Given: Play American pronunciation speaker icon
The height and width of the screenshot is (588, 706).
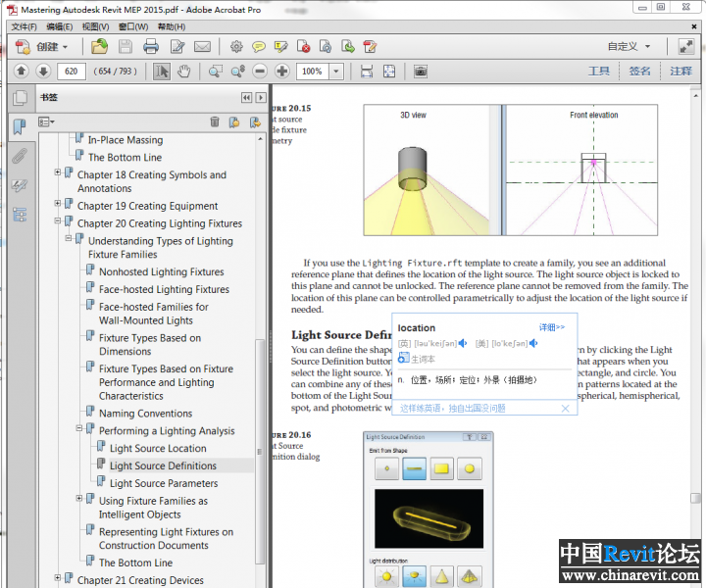Looking at the screenshot, I should pos(533,344).
